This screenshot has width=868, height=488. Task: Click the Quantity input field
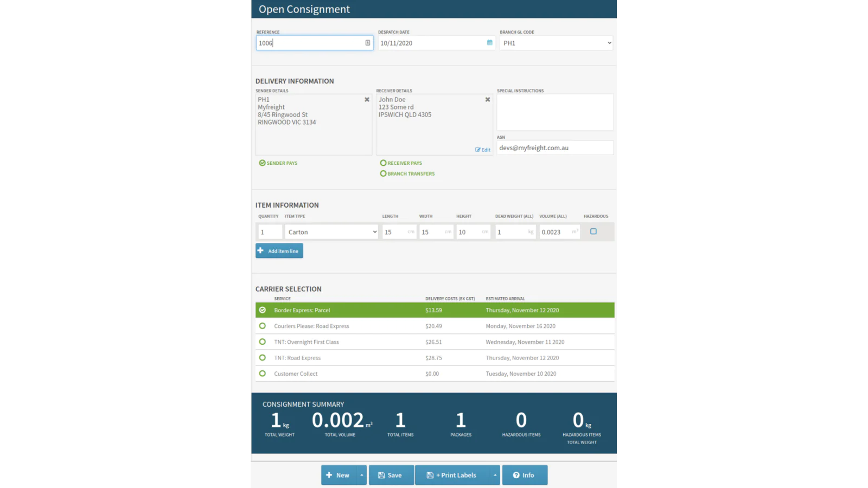point(270,232)
